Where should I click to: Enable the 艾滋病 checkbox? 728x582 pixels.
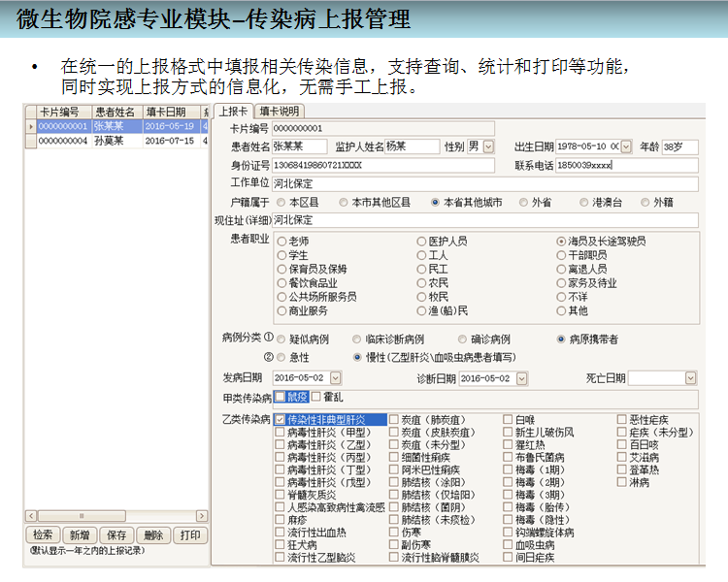click(622, 457)
